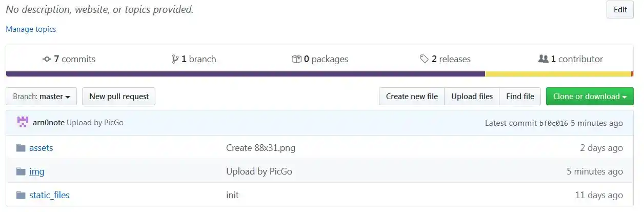Expand the Clone or download menu
Image resolution: width=644 pixels, height=212 pixels.
click(590, 97)
